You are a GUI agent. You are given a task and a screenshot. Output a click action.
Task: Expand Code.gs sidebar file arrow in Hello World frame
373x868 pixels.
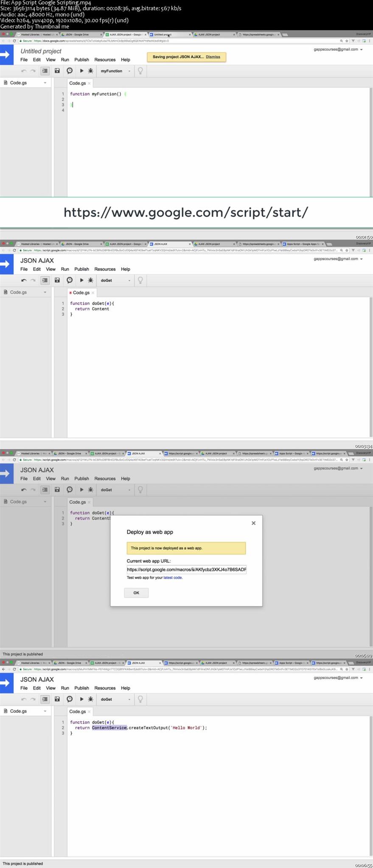click(45, 711)
